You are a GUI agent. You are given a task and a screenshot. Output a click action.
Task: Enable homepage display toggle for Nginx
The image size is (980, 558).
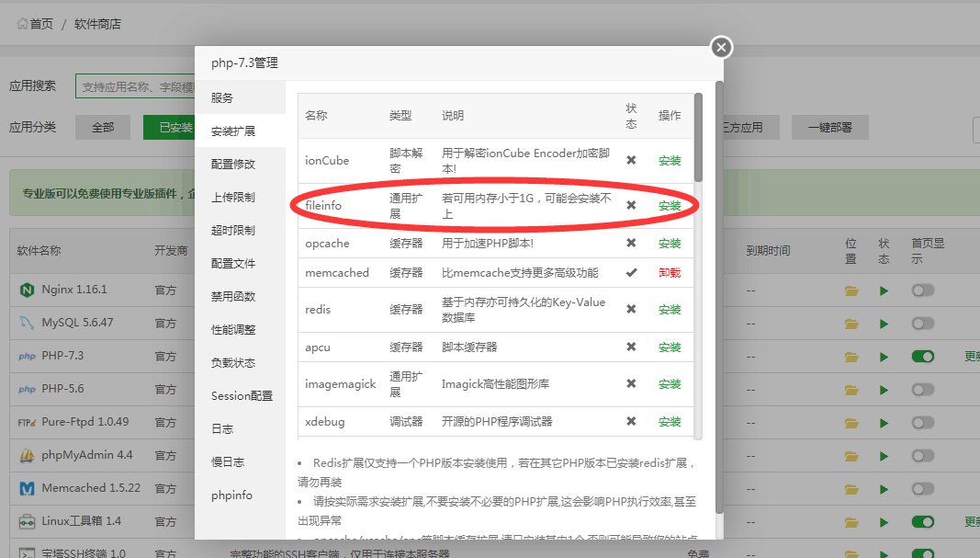coord(922,290)
